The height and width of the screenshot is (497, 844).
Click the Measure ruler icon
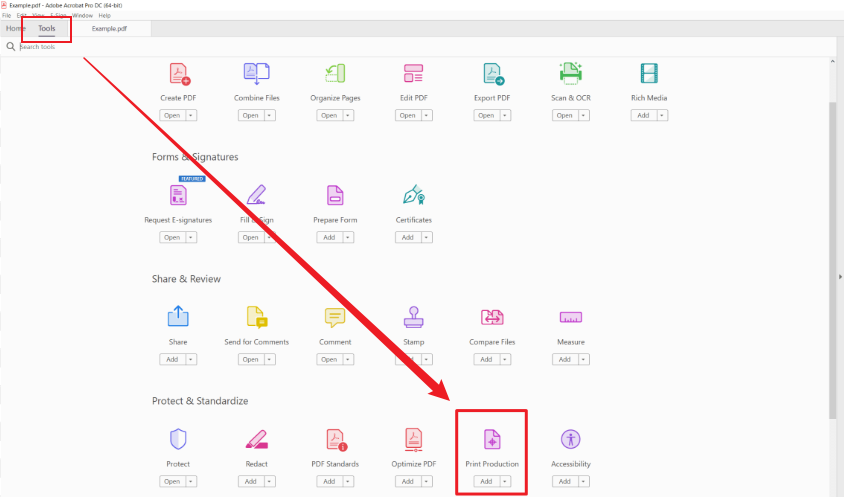point(571,317)
